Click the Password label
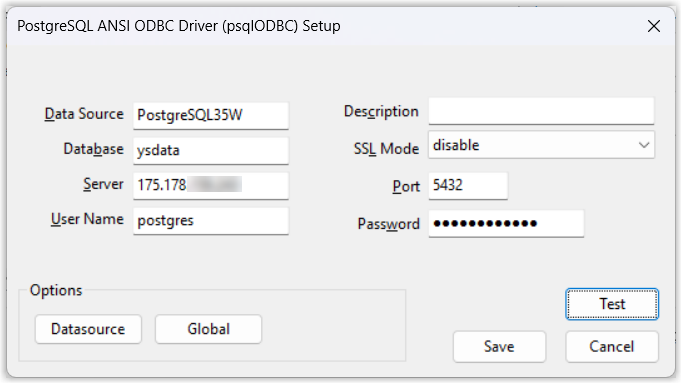 pos(388,224)
